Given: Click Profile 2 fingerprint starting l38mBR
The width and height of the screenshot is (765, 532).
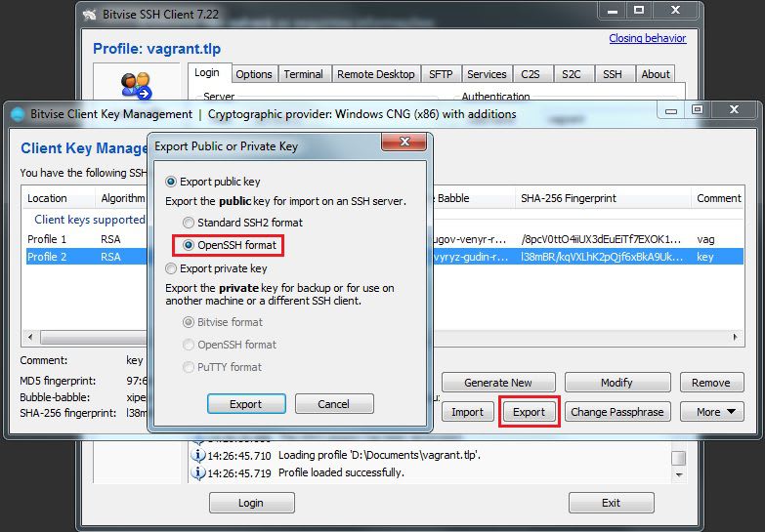Looking at the screenshot, I should tap(602, 257).
